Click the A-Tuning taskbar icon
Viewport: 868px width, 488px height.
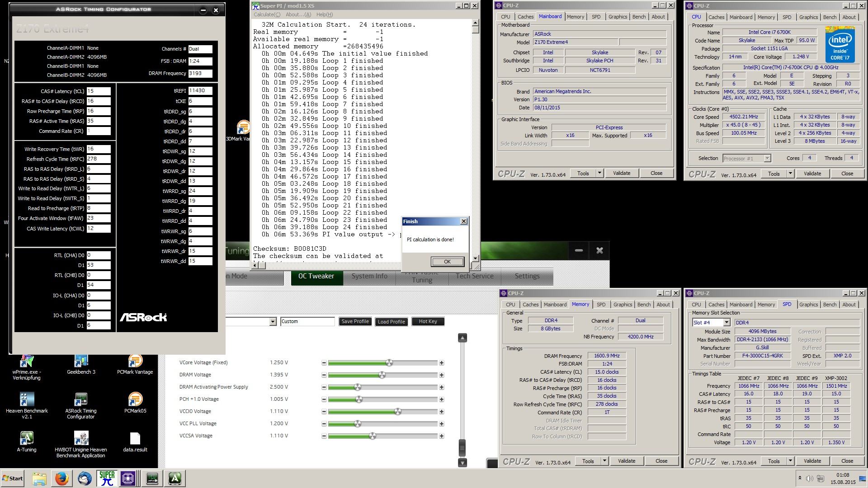click(x=175, y=478)
